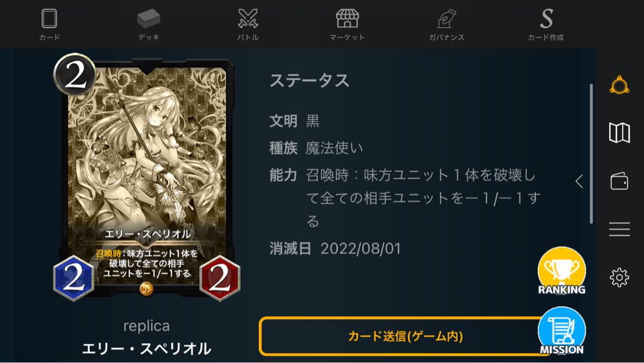Open the map book sidebar icon
The width and height of the screenshot is (644, 363).
620,133
